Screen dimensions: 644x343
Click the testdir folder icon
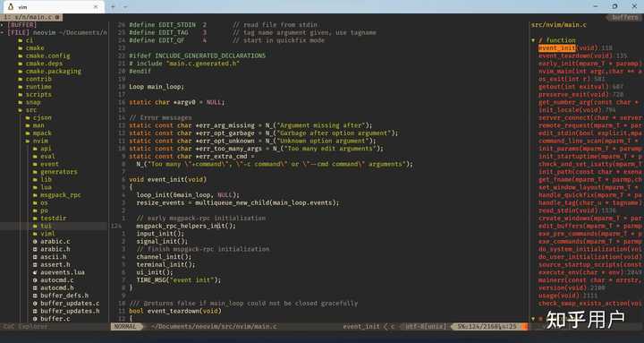[x=35, y=218]
